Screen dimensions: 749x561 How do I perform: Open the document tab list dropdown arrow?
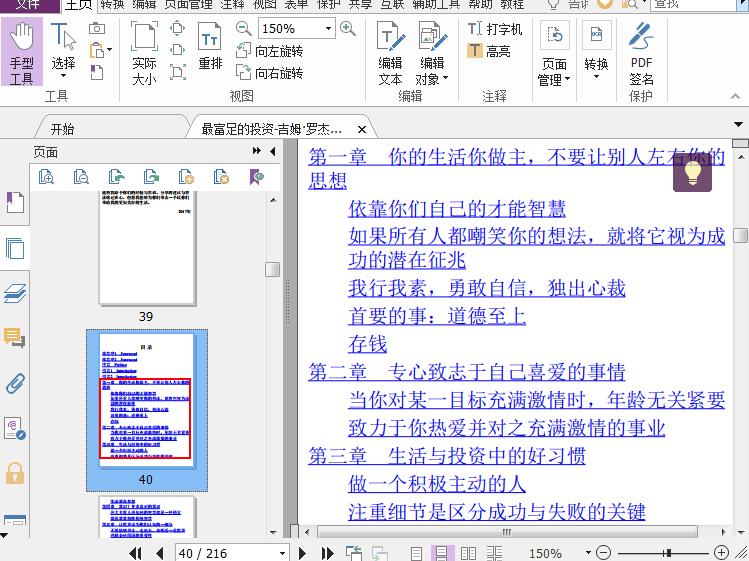pyautogui.click(x=738, y=125)
